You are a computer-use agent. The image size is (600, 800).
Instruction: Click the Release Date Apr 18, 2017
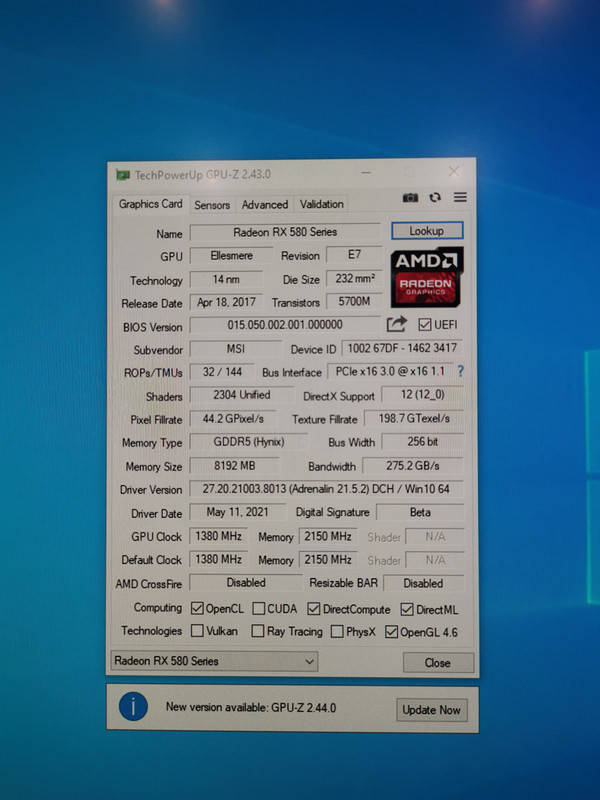(226, 302)
